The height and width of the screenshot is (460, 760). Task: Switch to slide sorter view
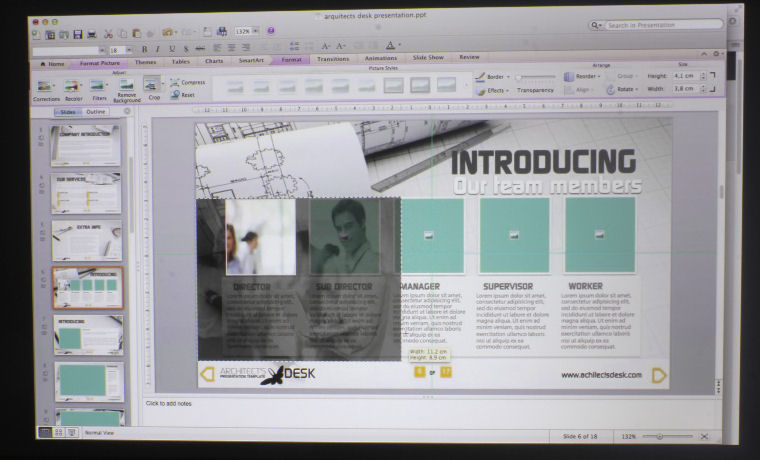59,433
